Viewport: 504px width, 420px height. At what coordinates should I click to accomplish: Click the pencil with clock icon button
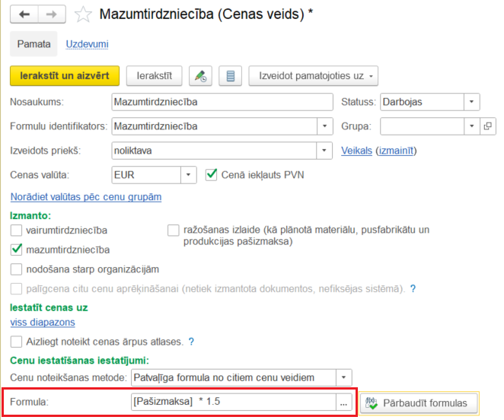coord(200,76)
